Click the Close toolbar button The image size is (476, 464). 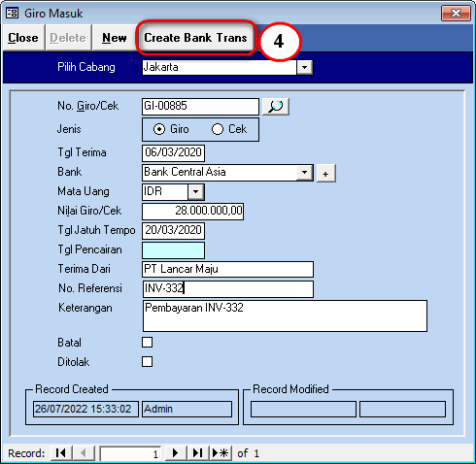coord(23,38)
